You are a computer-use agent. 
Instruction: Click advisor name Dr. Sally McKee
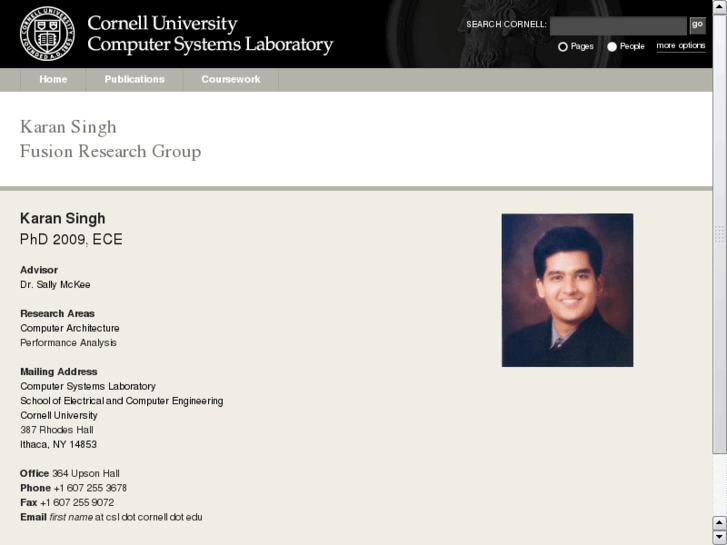55,285
